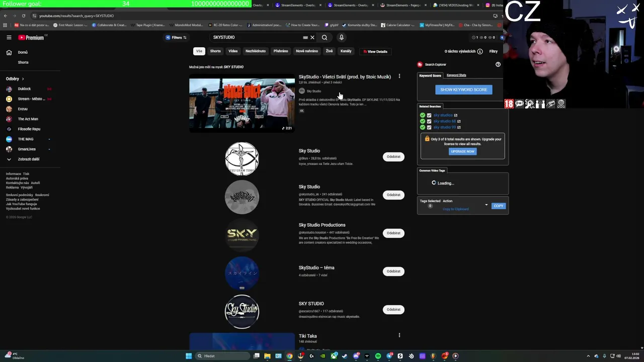Switch to the Keyword Score tab

[x=430, y=75]
